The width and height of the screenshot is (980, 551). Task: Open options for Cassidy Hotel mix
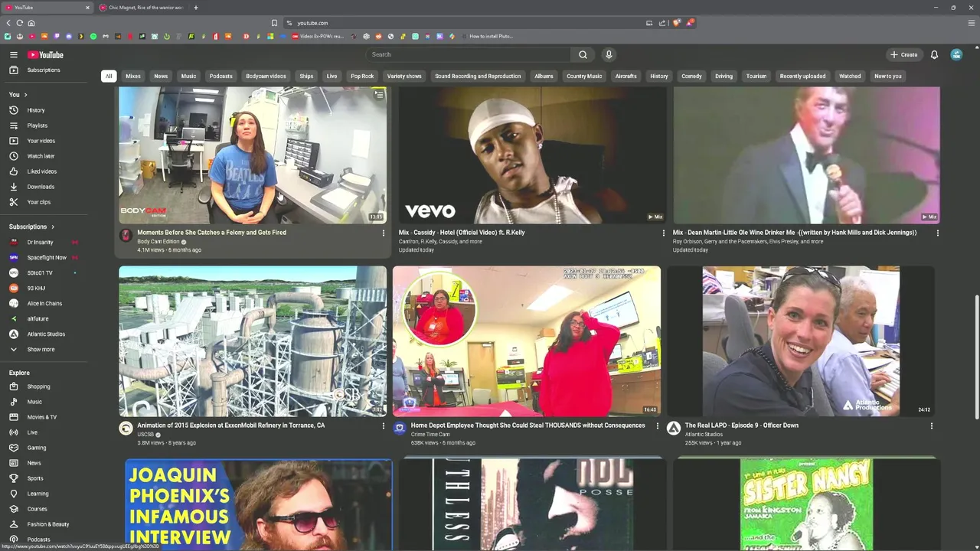(x=663, y=233)
